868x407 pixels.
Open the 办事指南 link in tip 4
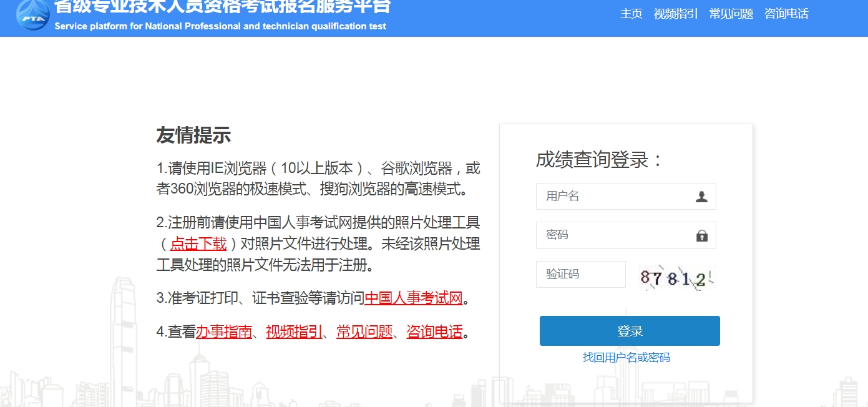tap(224, 331)
